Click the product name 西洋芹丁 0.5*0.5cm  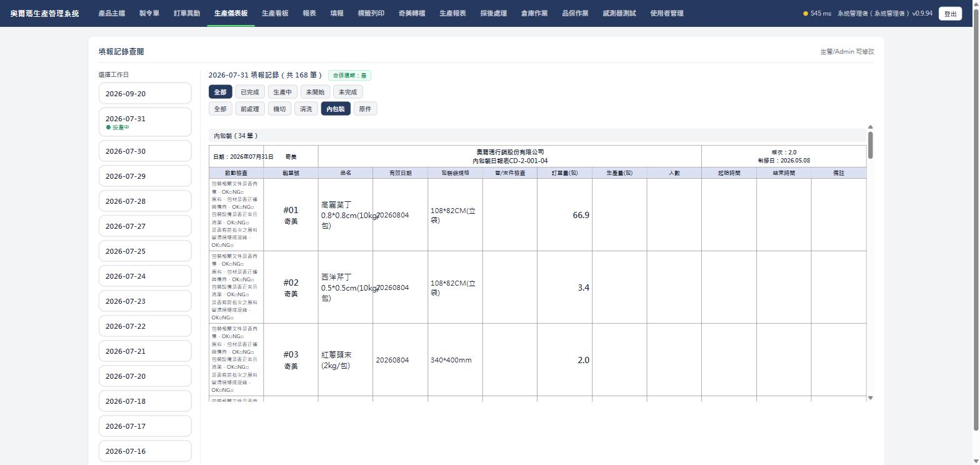click(x=346, y=287)
